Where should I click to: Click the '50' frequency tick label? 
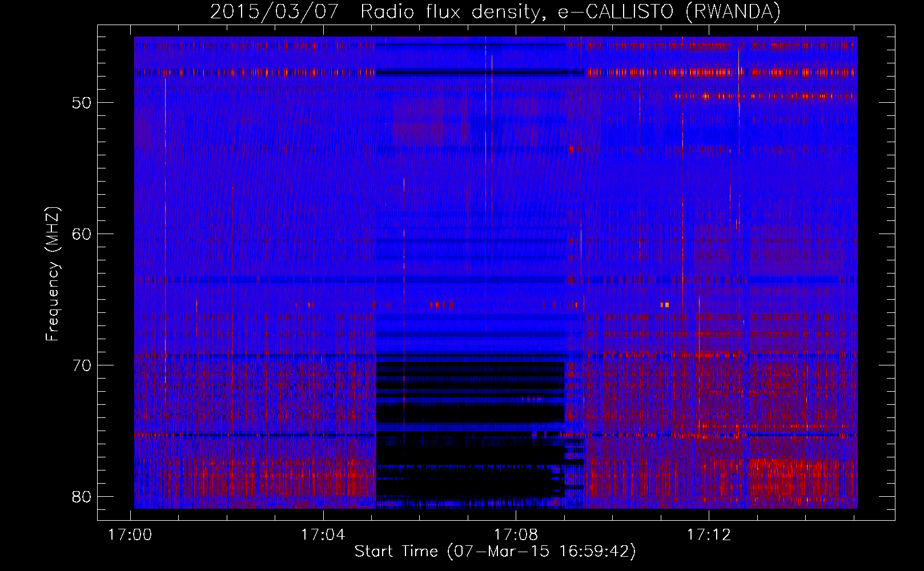coord(82,103)
